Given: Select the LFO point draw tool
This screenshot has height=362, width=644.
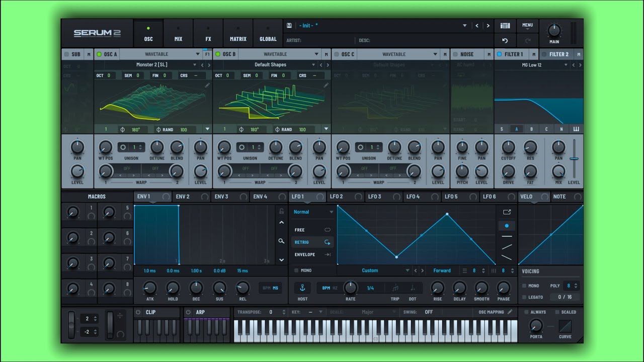Looking at the screenshot, I should [507, 226].
